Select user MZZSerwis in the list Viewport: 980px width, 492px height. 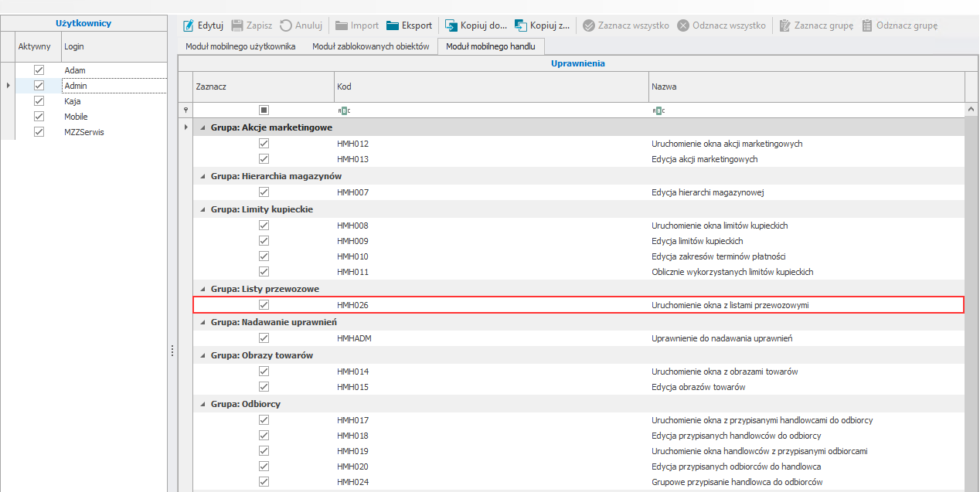(x=84, y=132)
